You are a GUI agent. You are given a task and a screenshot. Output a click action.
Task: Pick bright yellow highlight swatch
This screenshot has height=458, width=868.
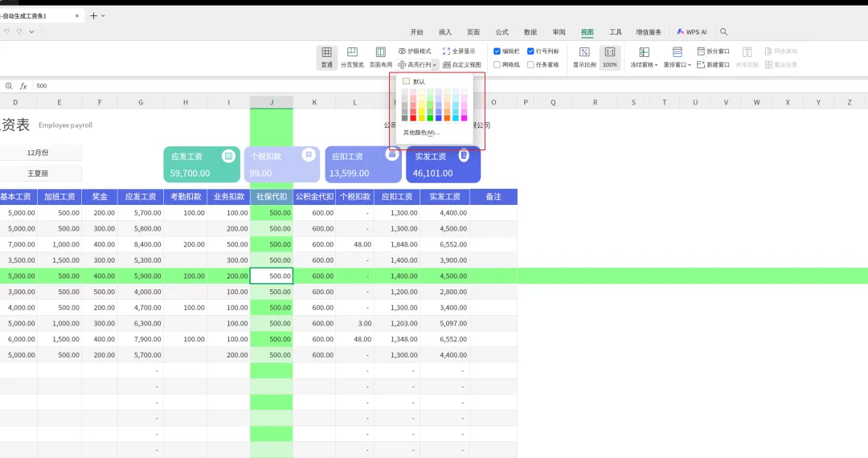coord(421,118)
